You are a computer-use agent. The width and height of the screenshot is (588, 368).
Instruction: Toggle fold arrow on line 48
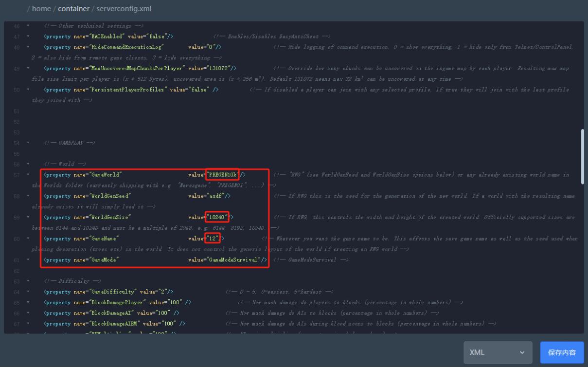click(x=28, y=47)
